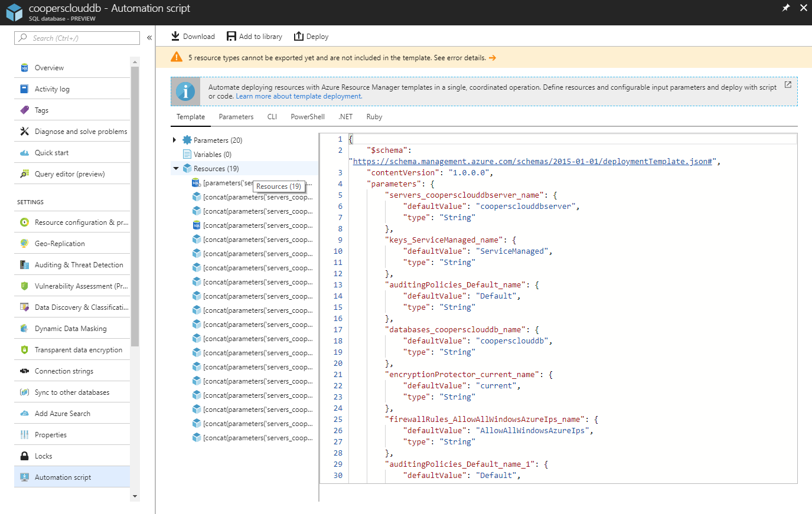
Task: Click the Download toolbar icon
Action: point(175,36)
